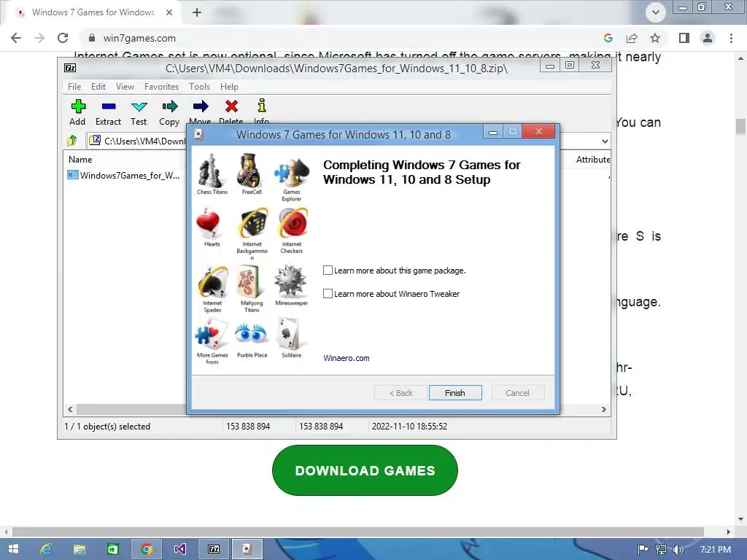Open the Winaero.com link
Screen dimensions: 747x560
(347, 358)
